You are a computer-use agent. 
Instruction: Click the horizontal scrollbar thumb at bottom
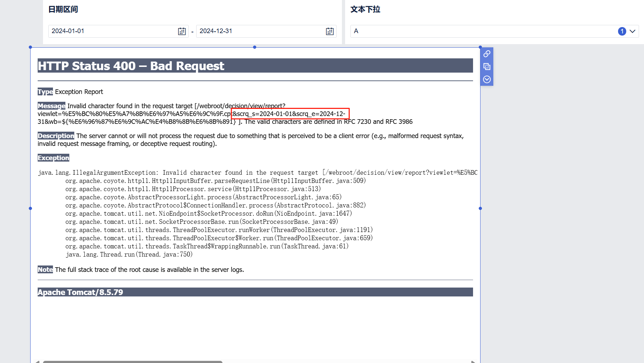click(x=133, y=362)
